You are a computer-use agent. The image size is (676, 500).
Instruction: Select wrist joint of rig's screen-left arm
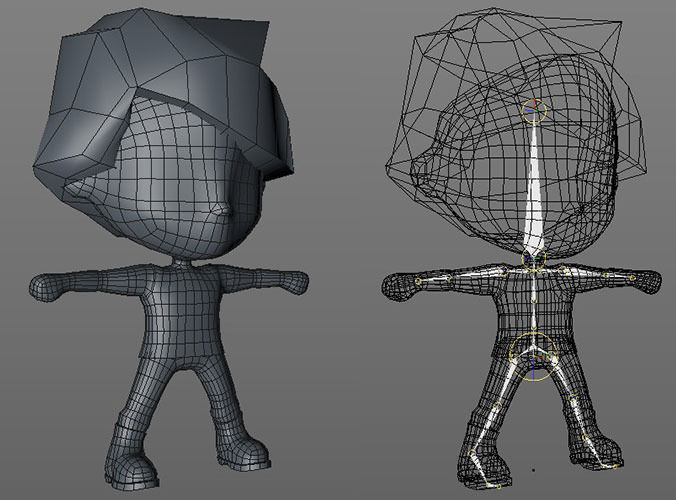tap(418, 281)
